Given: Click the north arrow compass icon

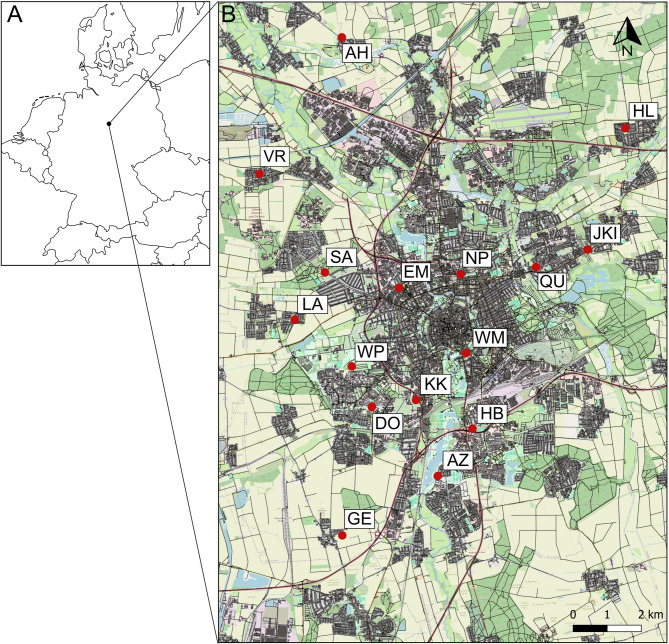Looking at the screenshot, I should pyautogui.click(x=628, y=37).
